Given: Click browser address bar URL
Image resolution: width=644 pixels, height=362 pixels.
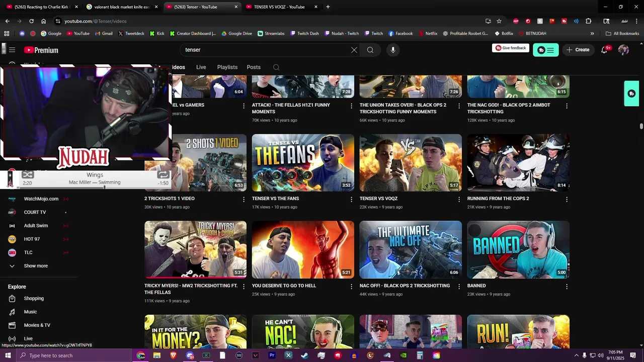Looking at the screenshot, I should pos(96,21).
